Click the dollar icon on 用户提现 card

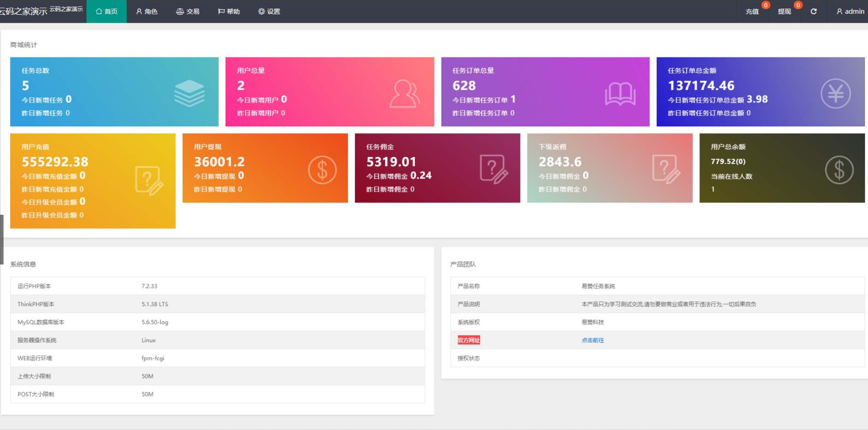tap(322, 170)
